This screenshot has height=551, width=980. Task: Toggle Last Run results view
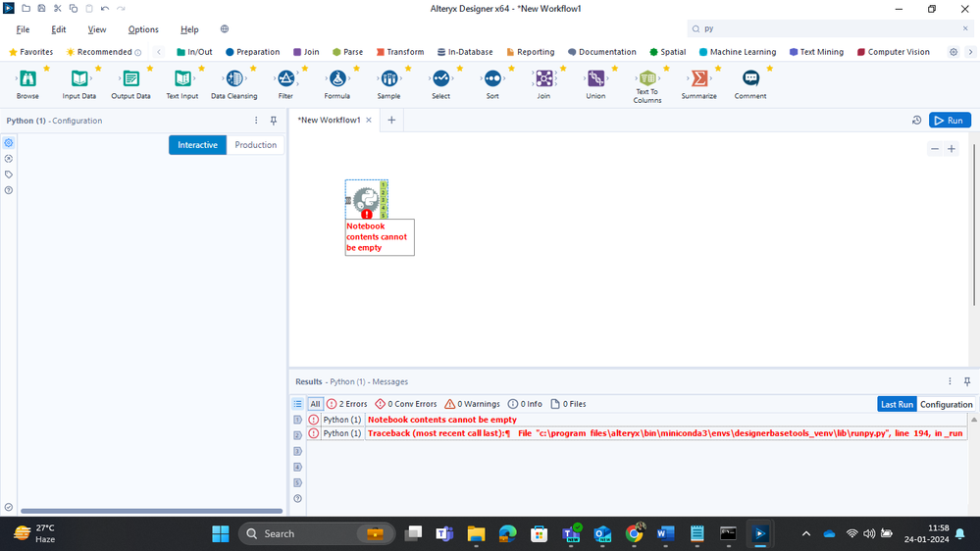897,404
